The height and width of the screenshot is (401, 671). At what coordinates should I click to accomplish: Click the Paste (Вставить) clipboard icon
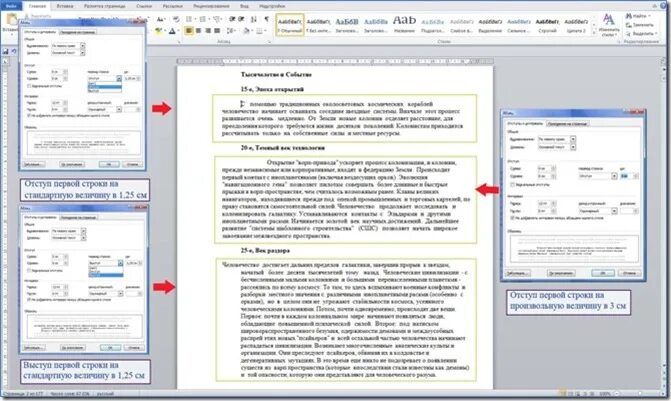(10, 20)
